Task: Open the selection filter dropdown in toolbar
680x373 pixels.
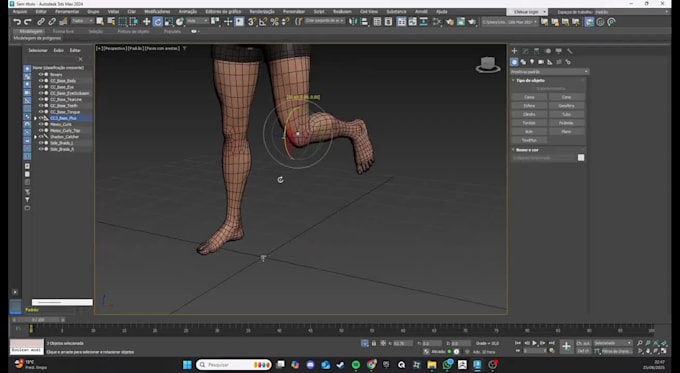Action: point(82,21)
